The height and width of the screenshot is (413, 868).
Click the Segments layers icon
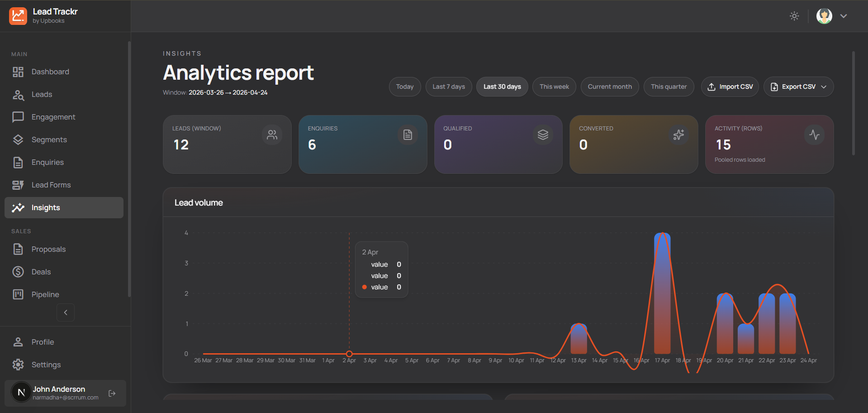click(x=18, y=139)
